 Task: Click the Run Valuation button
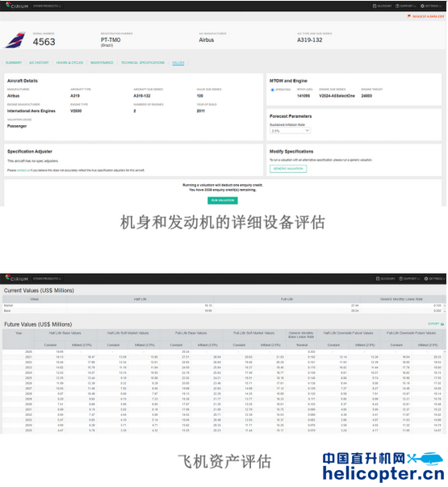click(223, 200)
